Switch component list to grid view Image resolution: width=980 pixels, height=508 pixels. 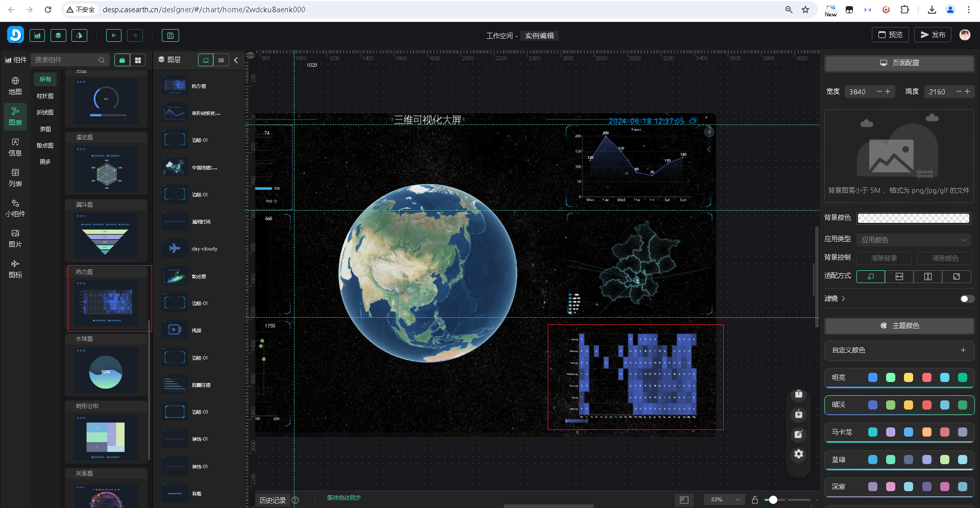(x=138, y=60)
